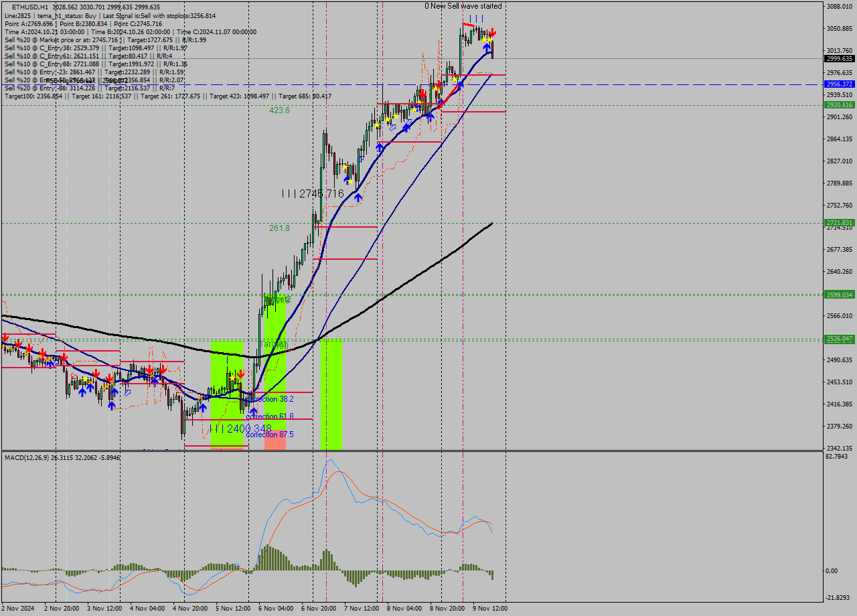Image resolution: width=857 pixels, height=616 pixels.
Task: Click the '4 Nov 20:00' time axis label
Action: pos(190,609)
